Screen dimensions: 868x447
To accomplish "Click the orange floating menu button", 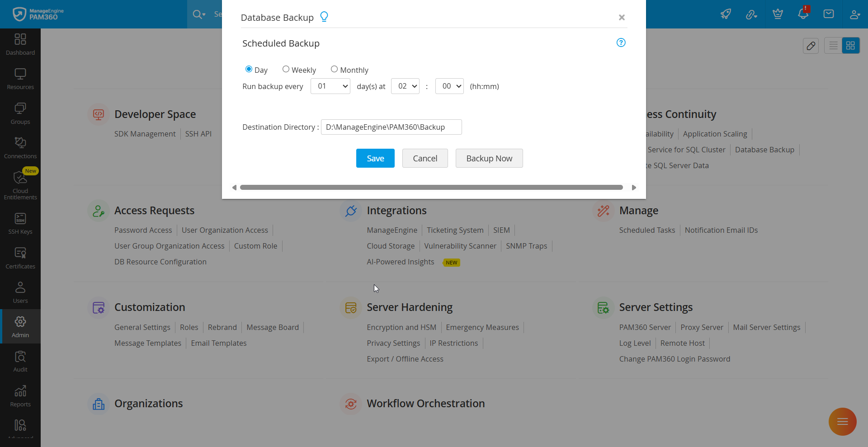I will click(843, 422).
